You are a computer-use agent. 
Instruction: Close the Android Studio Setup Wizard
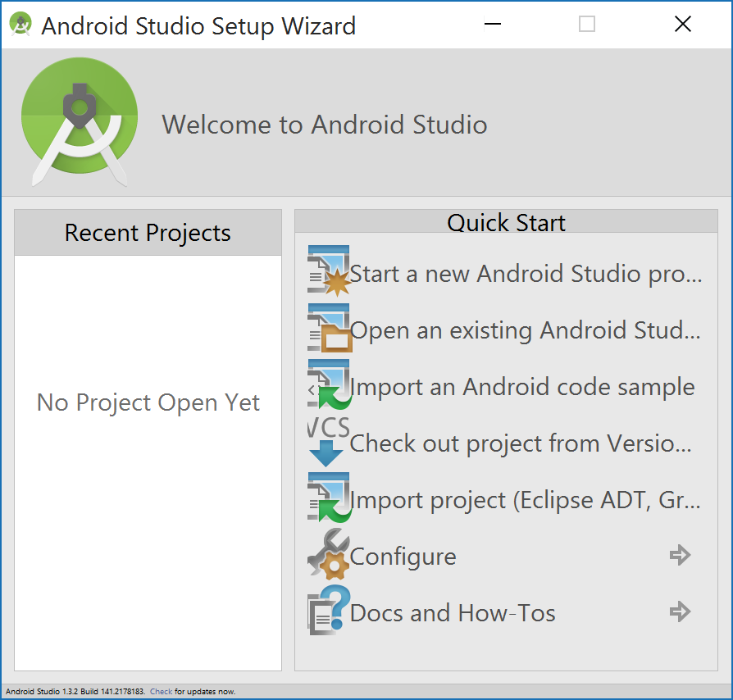tap(683, 24)
